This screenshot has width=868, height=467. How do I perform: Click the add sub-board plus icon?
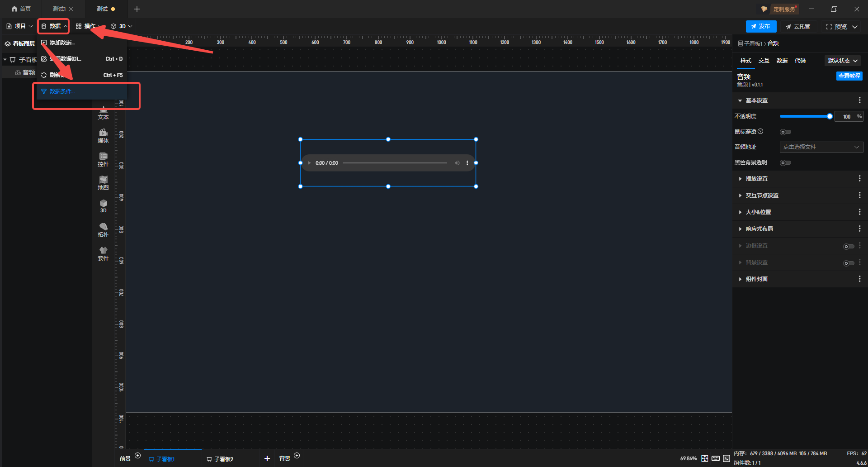(x=267, y=458)
